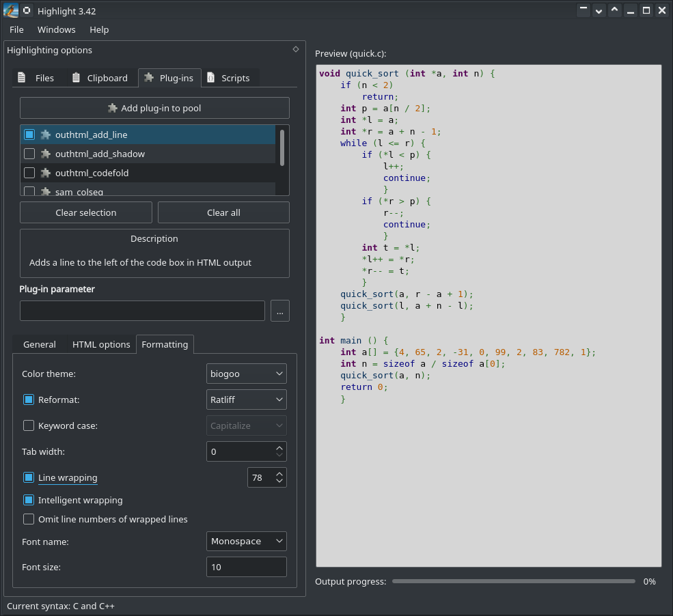
Task: Click the clipboard icon on Clipboard tab
Action: point(76,78)
